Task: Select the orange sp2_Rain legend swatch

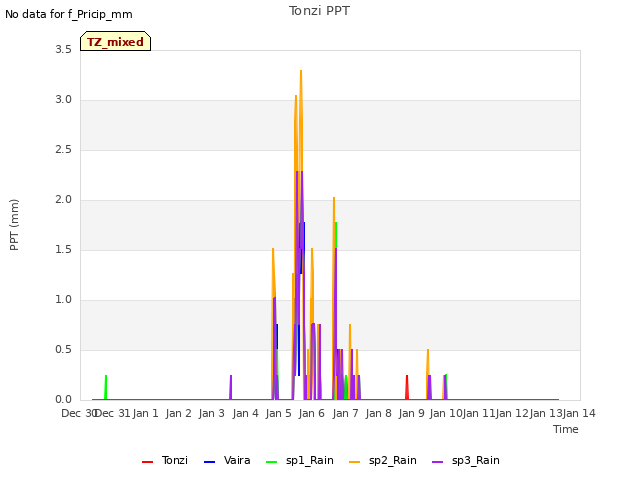Action: click(355, 462)
